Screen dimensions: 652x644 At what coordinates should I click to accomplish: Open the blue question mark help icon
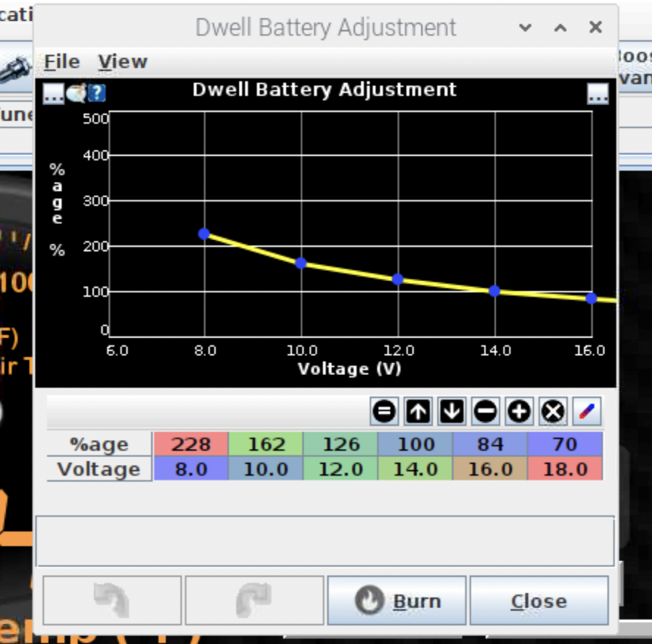(x=97, y=93)
